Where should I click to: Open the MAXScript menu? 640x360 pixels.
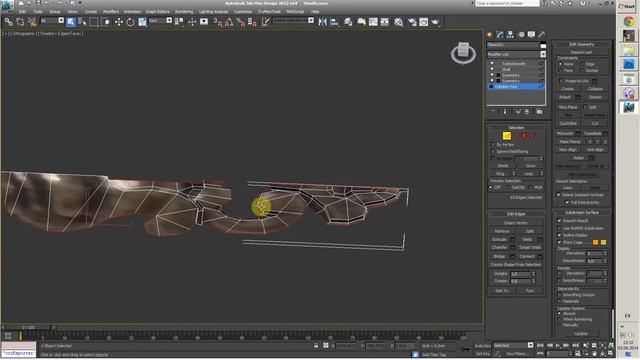pyautogui.click(x=295, y=12)
